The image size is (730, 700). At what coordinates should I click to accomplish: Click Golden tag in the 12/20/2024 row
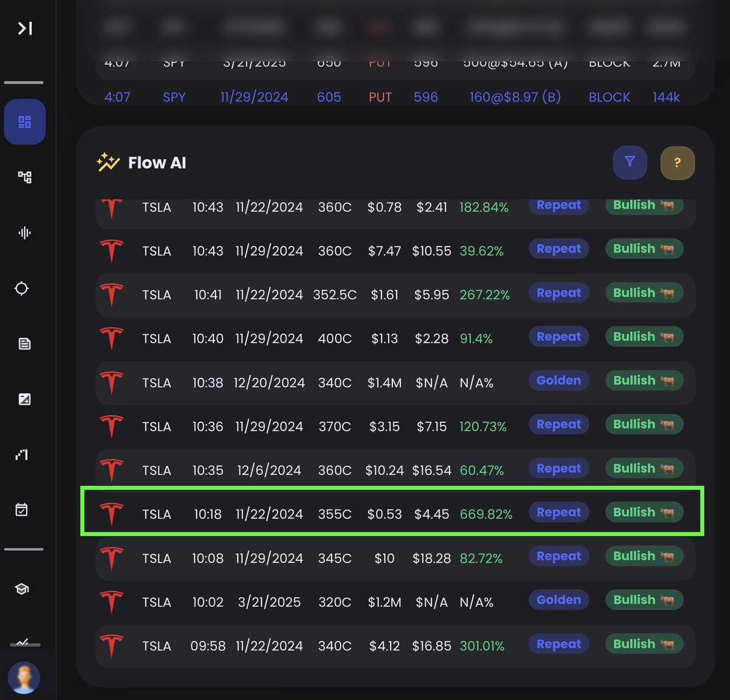click(558, 380)
